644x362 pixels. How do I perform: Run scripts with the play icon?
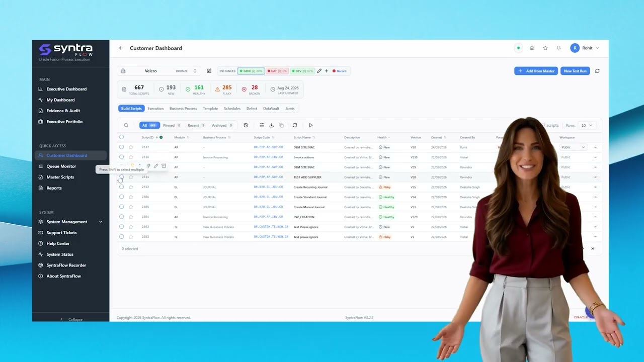pyautogui.click(x=311, y=125)
